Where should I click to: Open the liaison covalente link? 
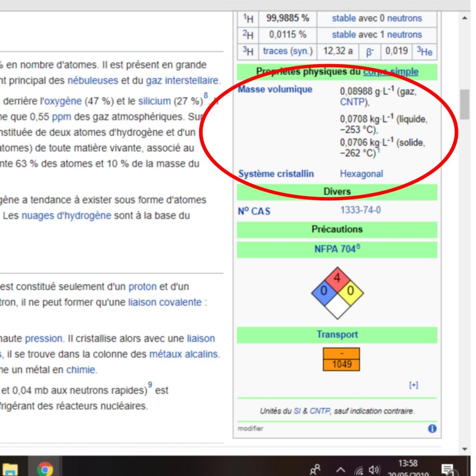165,302
